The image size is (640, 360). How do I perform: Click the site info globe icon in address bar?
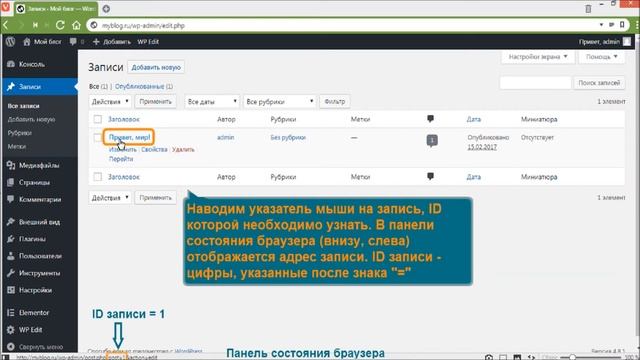coord(94,25)
